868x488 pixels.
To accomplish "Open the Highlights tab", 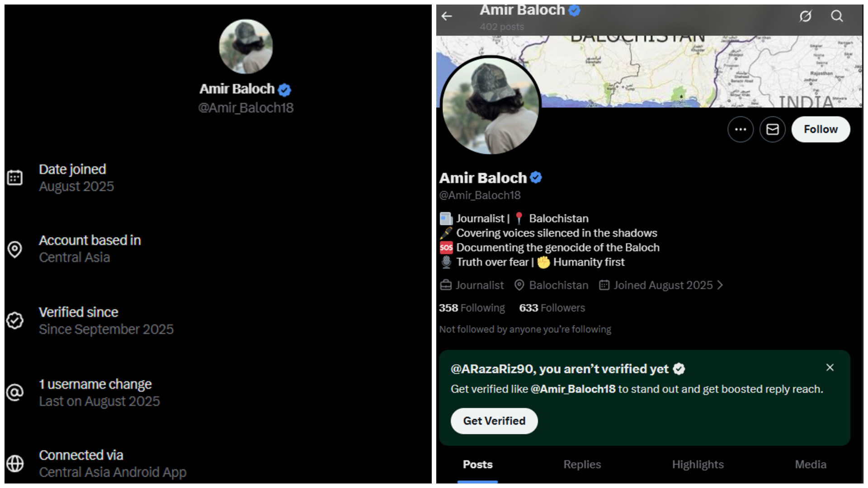I will [x=698, y=465].
